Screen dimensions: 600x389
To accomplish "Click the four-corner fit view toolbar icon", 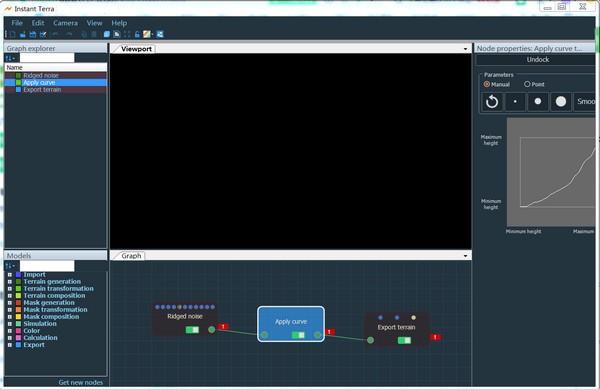I will pos(127,34).
